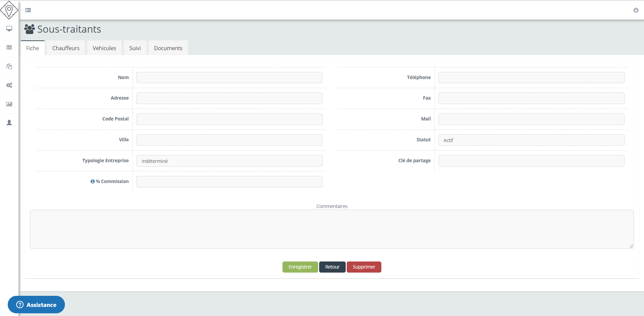This screenshot has height=316, width=644.
Task: Expand the Typologie Entreprise dropdown
Action: [x=229, y=161]
